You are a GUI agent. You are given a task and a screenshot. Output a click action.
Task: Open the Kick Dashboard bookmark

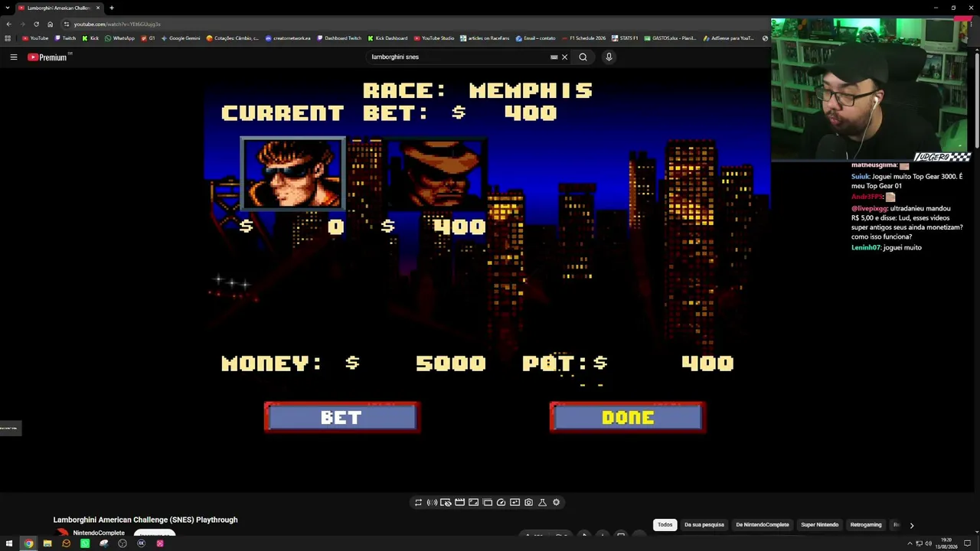coord(387,37)
